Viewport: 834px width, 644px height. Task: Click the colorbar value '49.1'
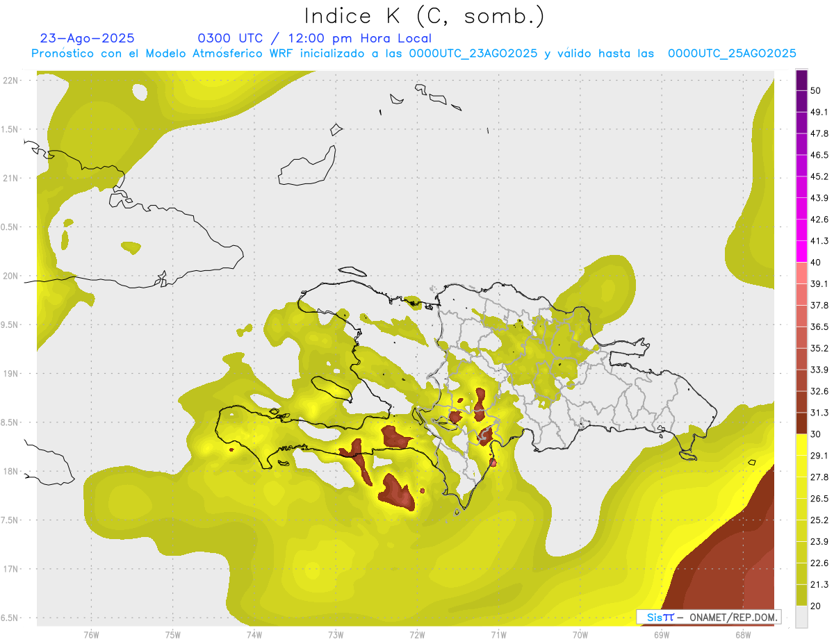819,112
